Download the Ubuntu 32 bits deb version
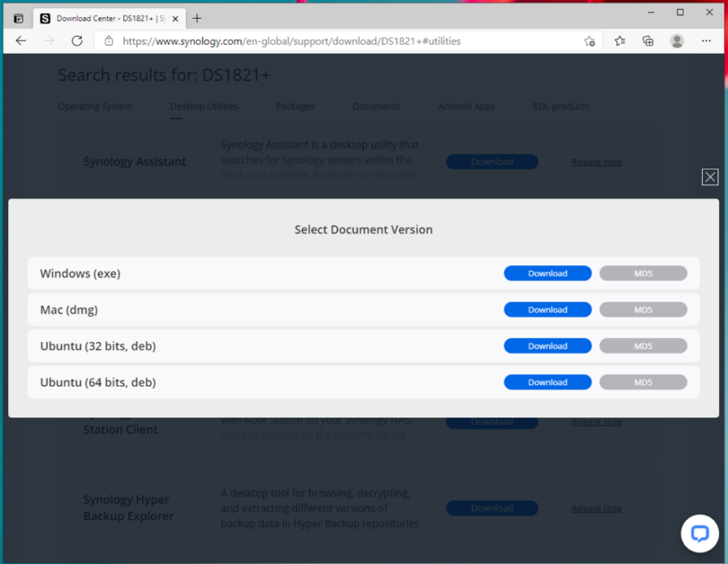Image resolution: width=728 pixels, height=564 pixels. [547, 345]
